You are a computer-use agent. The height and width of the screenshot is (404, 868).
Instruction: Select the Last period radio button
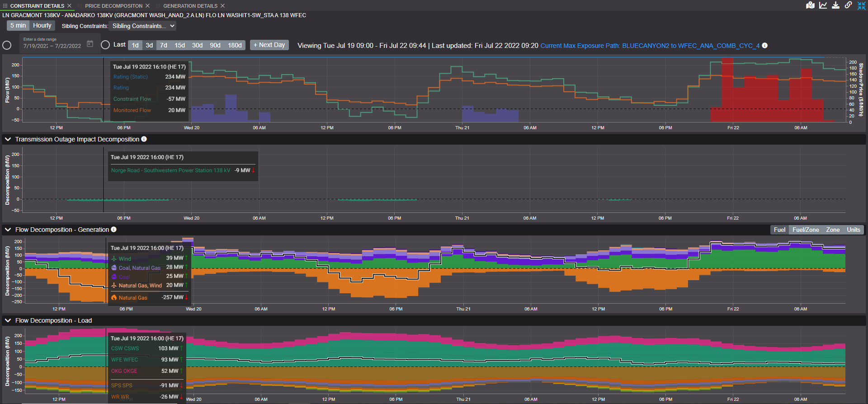(105, 45)
